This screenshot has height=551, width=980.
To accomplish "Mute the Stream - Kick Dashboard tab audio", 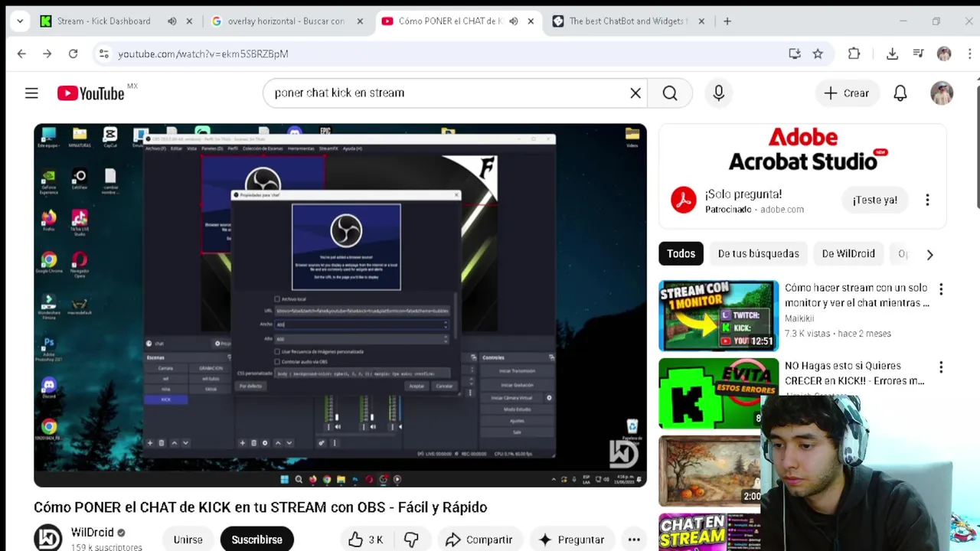I will tap(172, 21).
